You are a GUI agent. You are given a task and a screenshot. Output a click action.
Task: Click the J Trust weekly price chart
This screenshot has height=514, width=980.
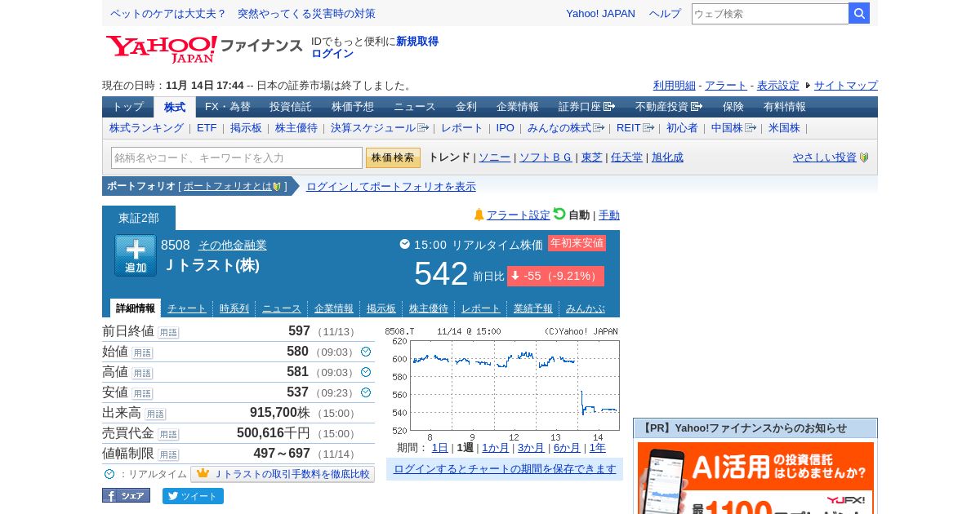click(502, 384)
